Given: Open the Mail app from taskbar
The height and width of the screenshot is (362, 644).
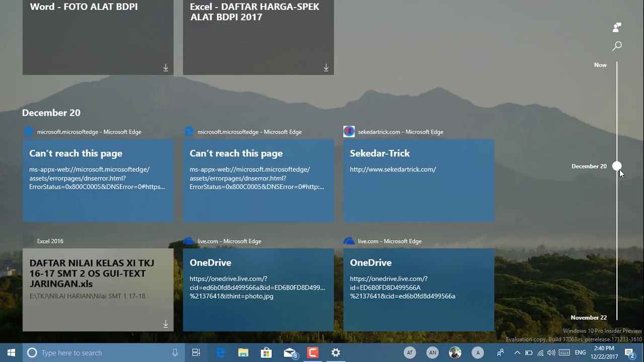Looking at the screenshot, I should 290,353.
